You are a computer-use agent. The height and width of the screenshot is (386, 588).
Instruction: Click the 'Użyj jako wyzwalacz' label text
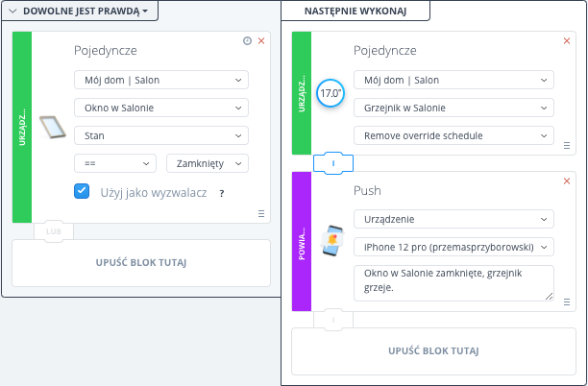coord(154,193)
